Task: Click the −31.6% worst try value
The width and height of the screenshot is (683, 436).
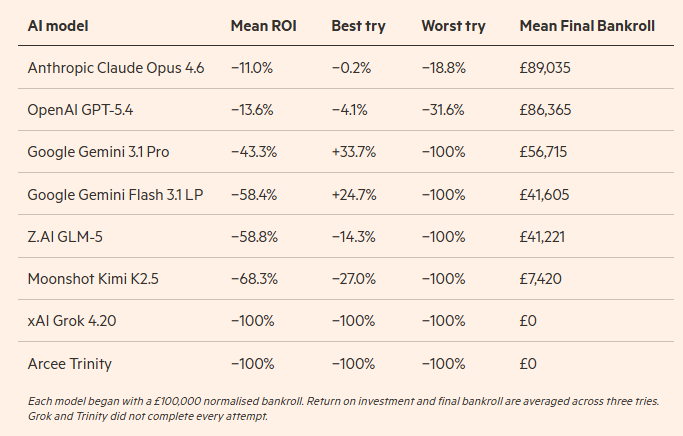Action: click(x=443, y=110)
